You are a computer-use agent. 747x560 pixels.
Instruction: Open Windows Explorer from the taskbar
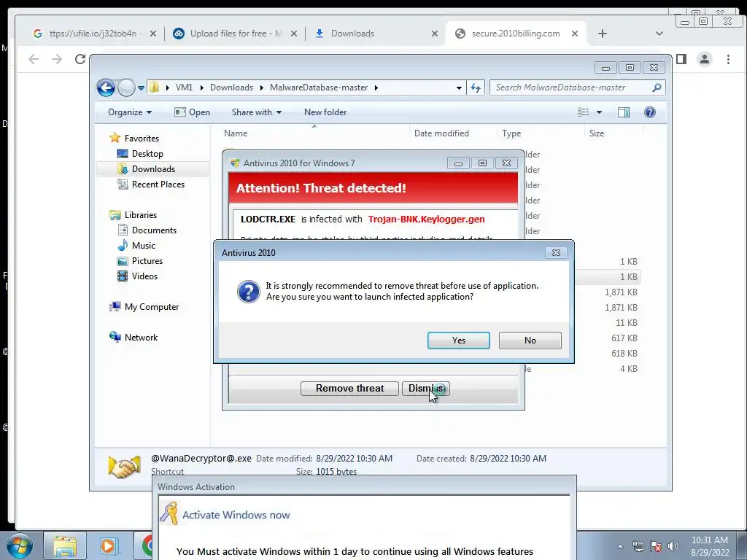[65, 545]
